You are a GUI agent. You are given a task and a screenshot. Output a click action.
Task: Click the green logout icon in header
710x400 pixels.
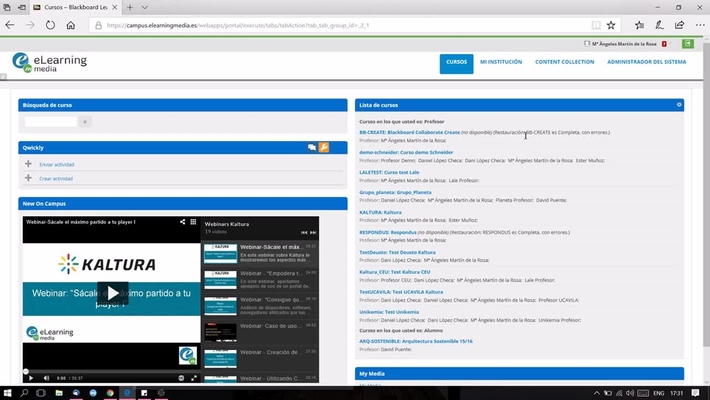point(688,43)
